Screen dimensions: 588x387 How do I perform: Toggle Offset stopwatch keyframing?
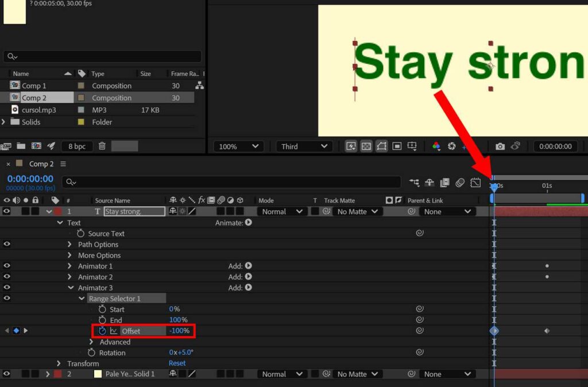point(102,331)
